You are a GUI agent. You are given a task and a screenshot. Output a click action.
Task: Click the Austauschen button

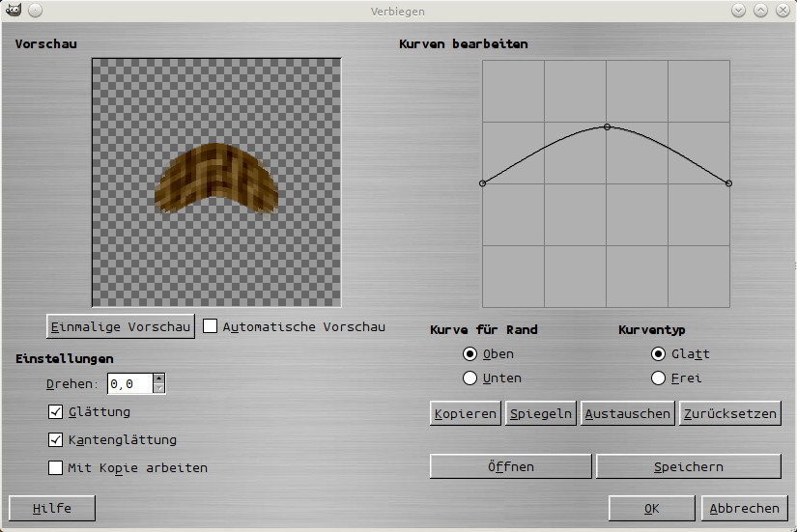coord(628,414)
